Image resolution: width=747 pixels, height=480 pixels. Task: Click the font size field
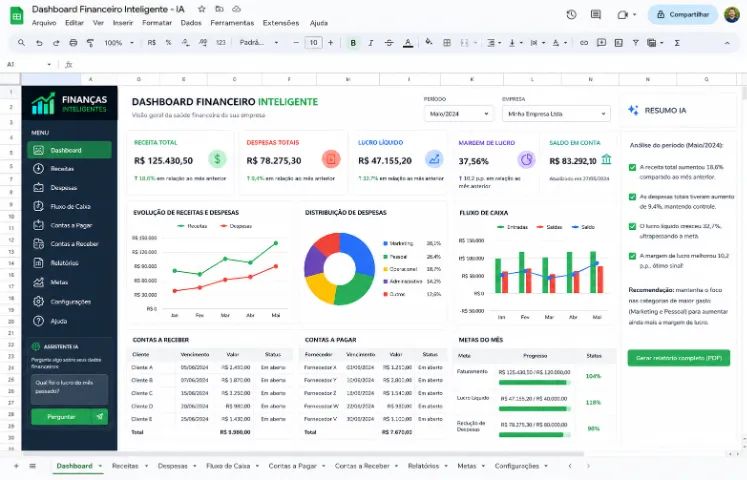(x=313, y=43)
